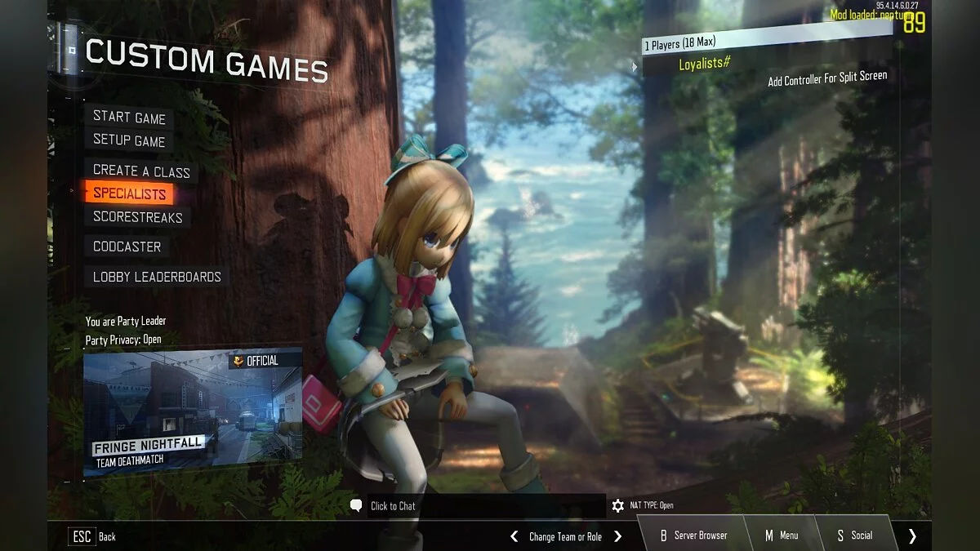Select Start Game menu item
Viewport: 980px width, 551px height.
[129, 118]
